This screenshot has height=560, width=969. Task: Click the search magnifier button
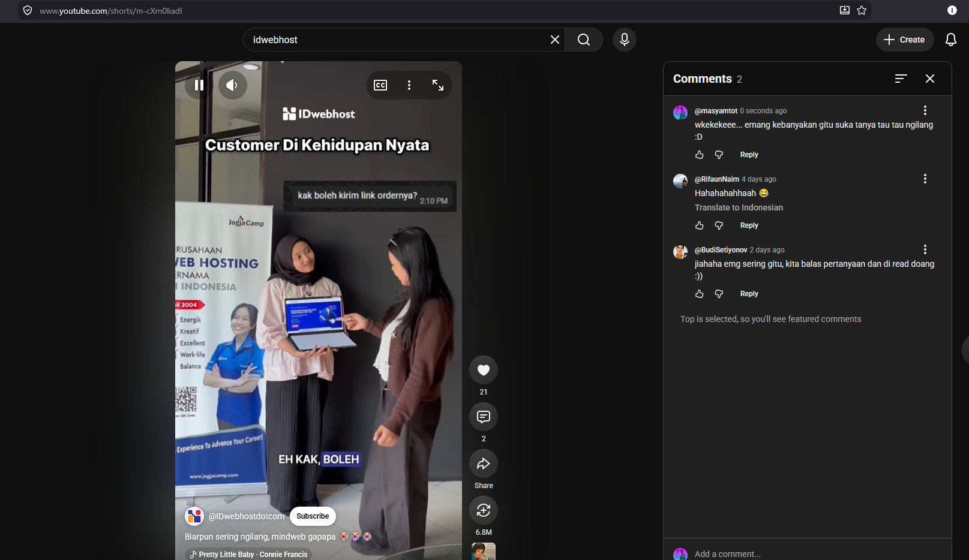pos(584,40)
